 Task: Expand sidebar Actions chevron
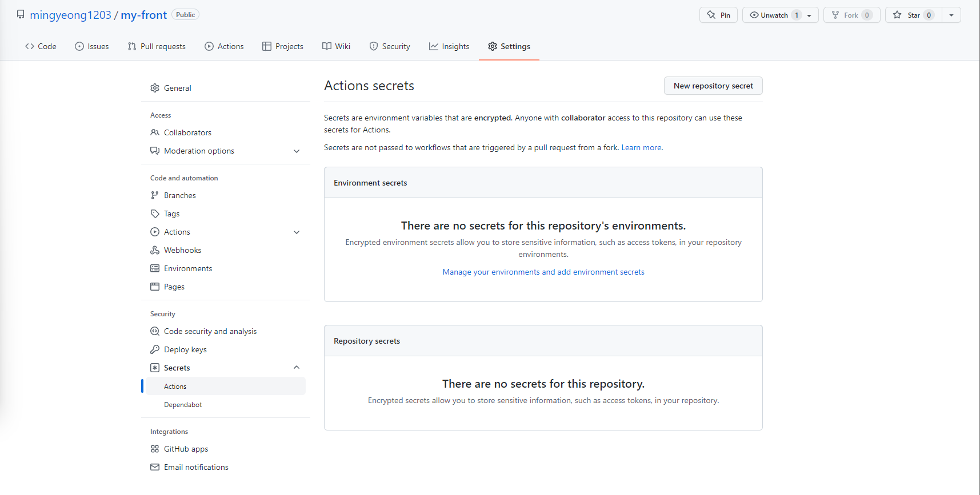pyautogui.click(x=297, y=232)
